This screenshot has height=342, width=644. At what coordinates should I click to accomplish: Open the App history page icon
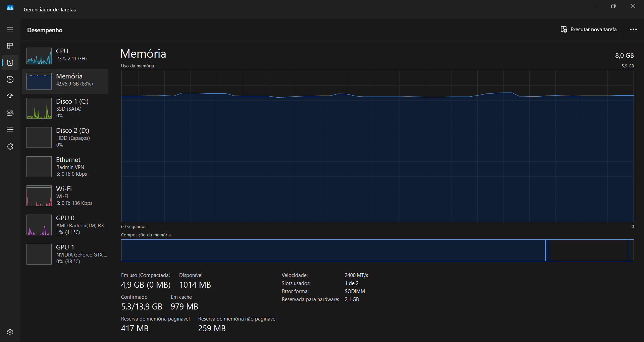point(10,79)
